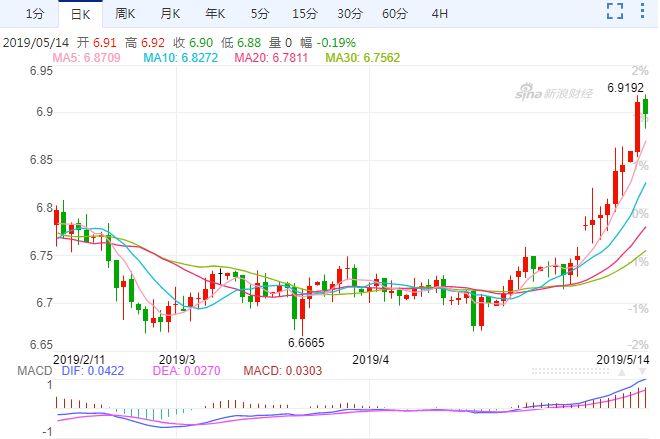Click the MA5: 6.8709 indicator label
The width and height of the screenshot is (660, 439).
pyautogui.click(x=86, y=58)
